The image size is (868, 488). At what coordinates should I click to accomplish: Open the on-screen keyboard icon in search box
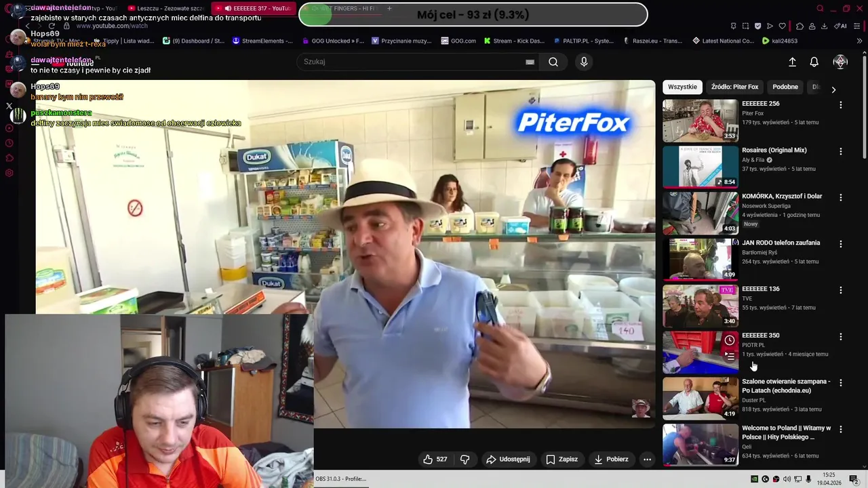pos(530,62)
